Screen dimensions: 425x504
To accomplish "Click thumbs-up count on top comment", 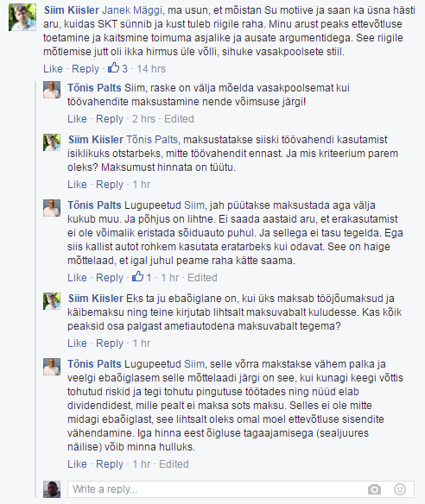I will [x=117, y=68].
